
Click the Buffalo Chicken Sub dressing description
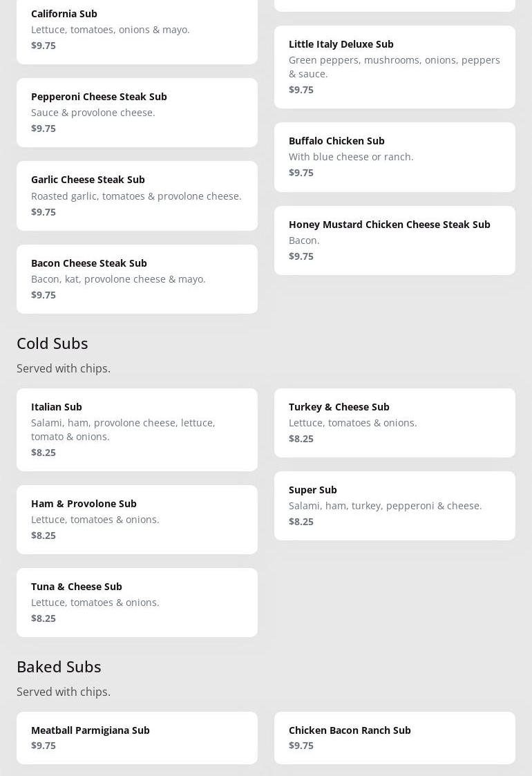tap(351, 157)
